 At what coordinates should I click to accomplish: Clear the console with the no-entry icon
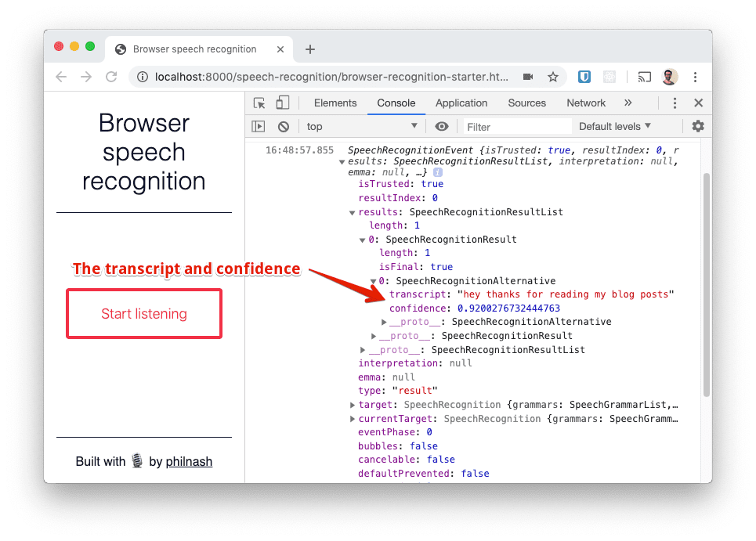tap(284, 126)
